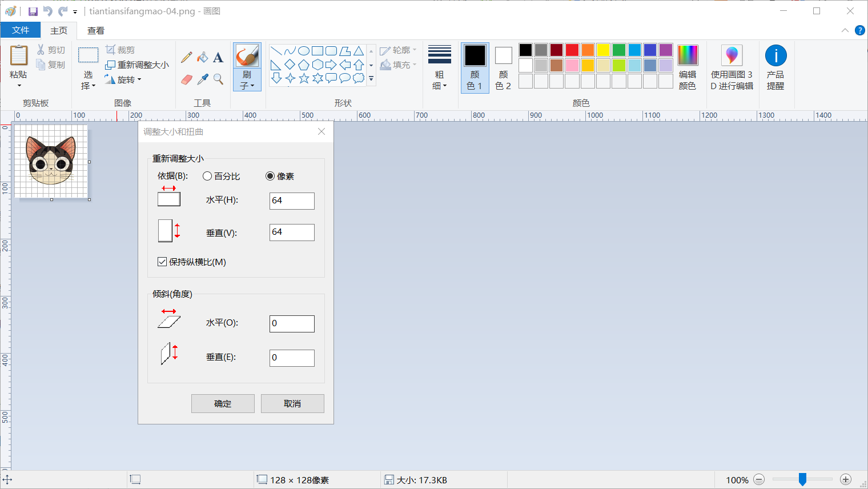Open the 文件 menu
The image size is (868, 489).
(x=21, y=30)
